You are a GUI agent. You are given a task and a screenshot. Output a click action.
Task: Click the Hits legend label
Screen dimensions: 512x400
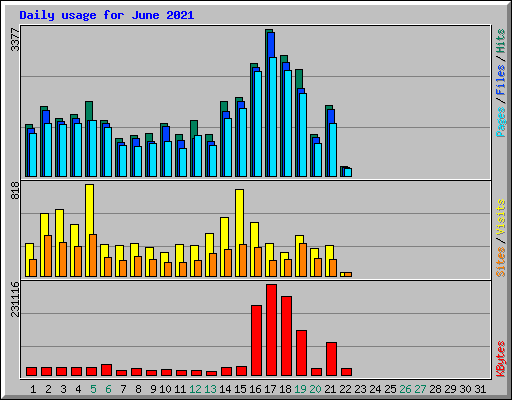click(x=500, y=41)
